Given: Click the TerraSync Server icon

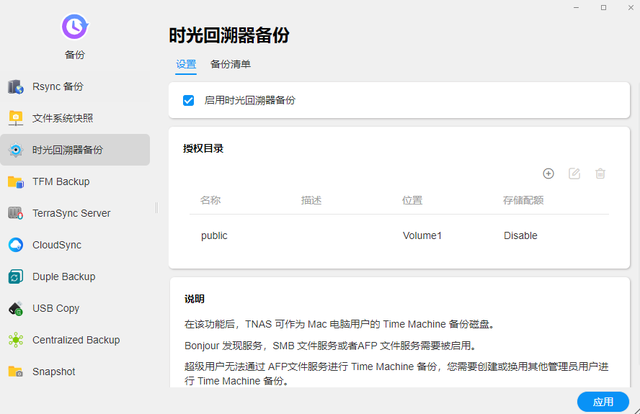Looking at the screenshot, I should (16, 213).
